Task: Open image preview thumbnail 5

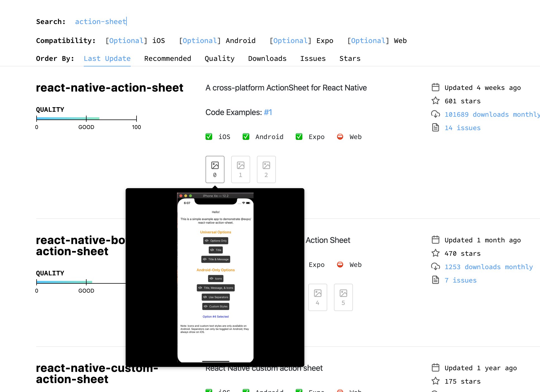Action: point(343,297)
